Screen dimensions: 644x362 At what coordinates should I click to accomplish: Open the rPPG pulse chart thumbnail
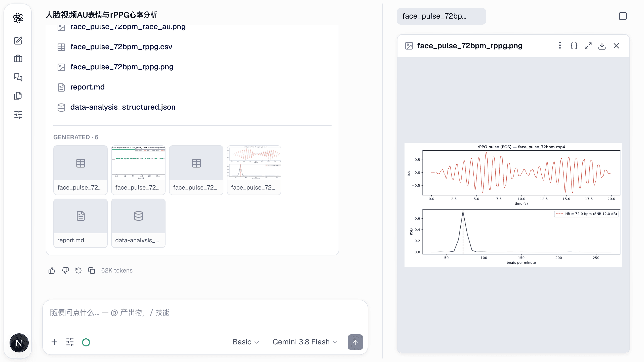pos(254,170)
